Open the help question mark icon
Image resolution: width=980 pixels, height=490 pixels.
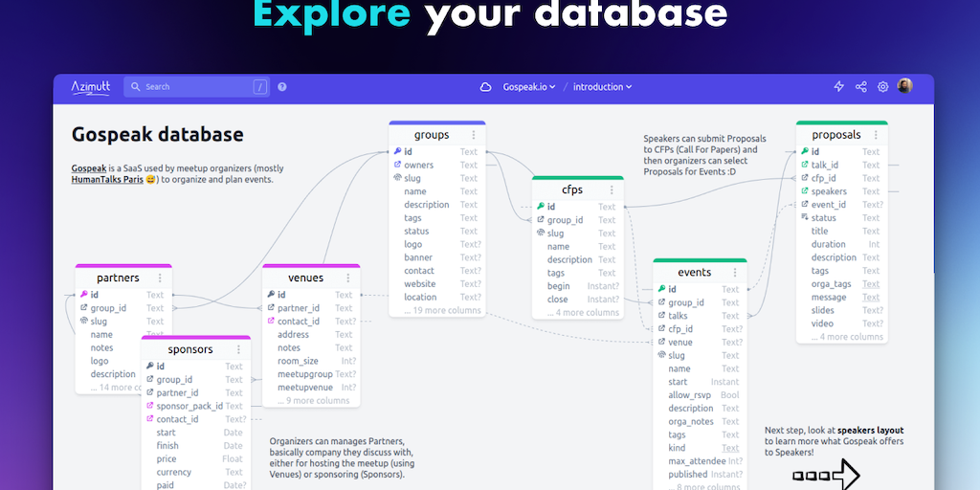282,87
